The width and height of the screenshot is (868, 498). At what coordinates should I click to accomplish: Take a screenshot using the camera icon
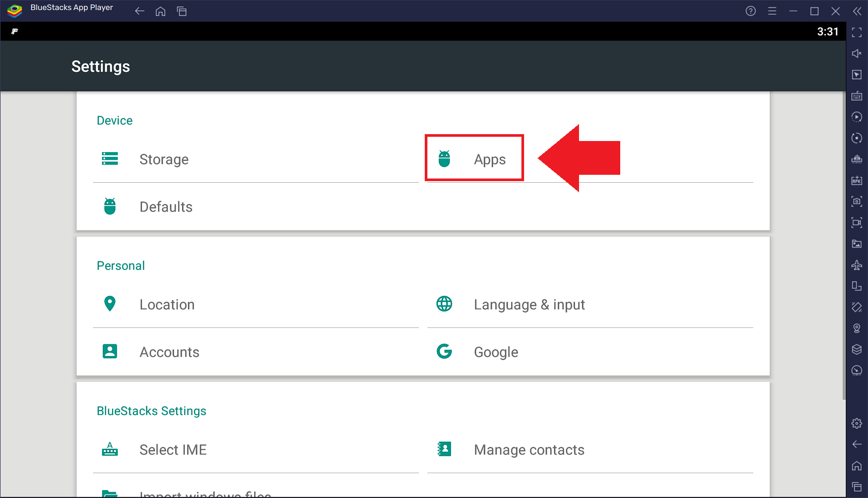857,201
